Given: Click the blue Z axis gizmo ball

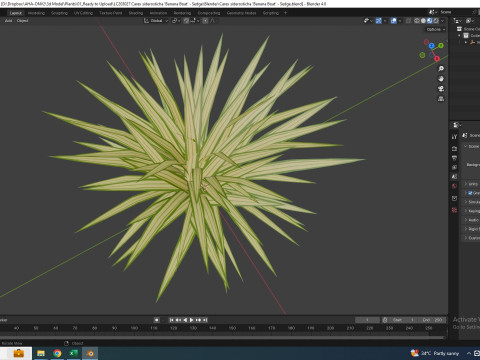Looking at the screenshot, I should [x=431, y=46].
